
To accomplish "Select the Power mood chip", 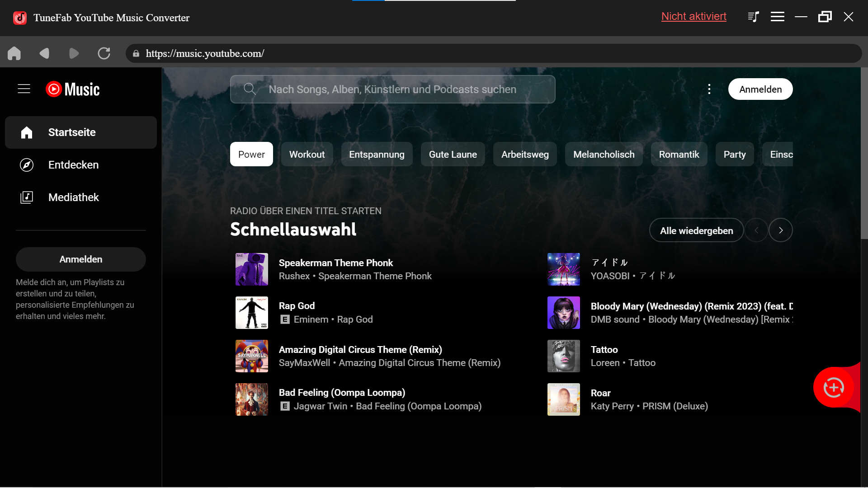I will pos(251,154).
